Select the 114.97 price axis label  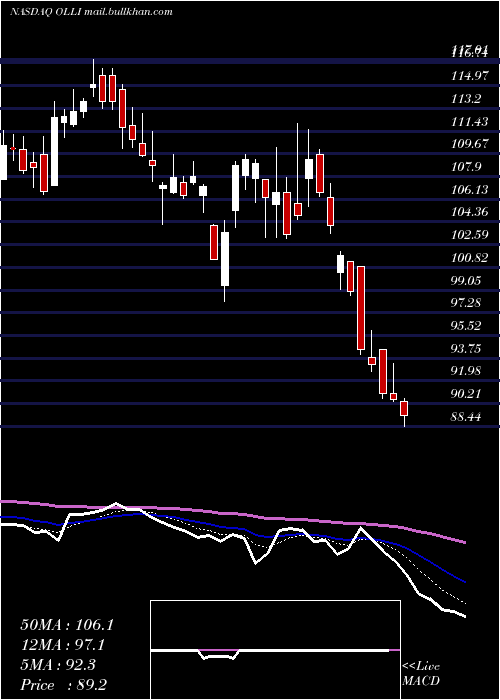(x=469, y=76)
